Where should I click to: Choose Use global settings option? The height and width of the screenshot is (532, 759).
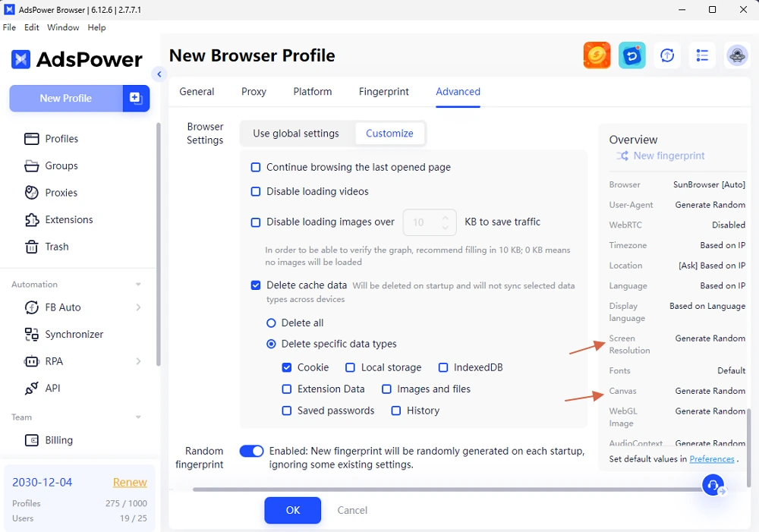click(296, 134)
